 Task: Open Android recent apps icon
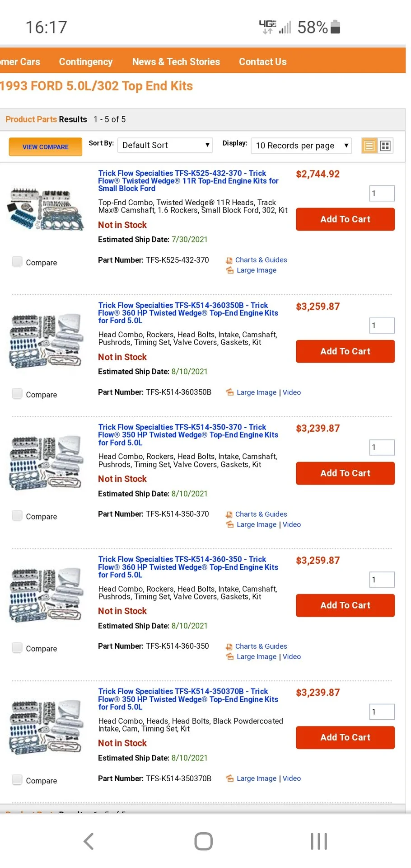tap(319, 841)
